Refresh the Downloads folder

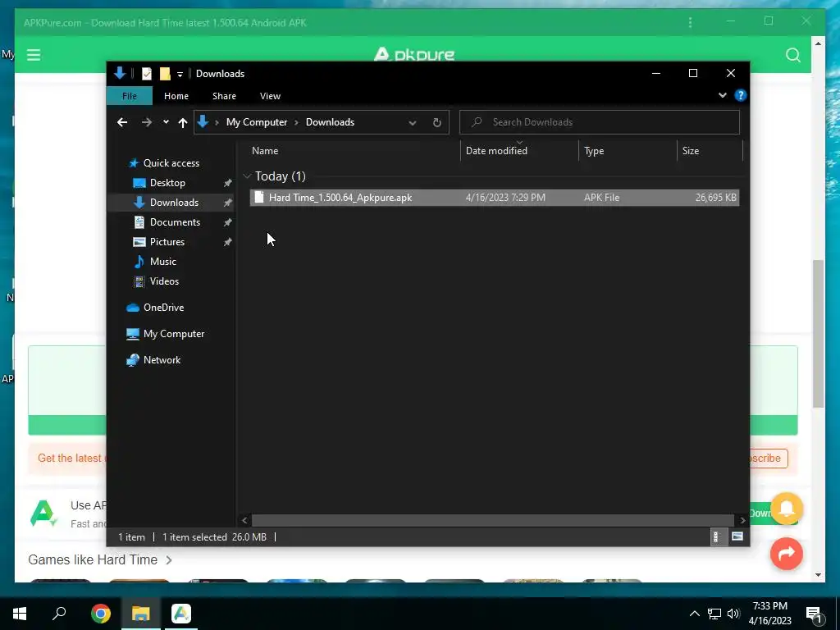[436, 123]
